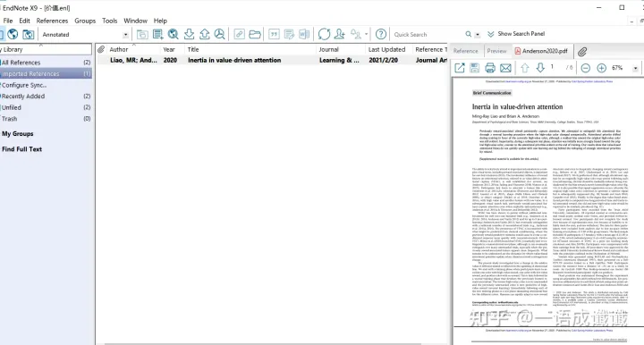Open the Annotated output style dropdown

coord(125,35)
